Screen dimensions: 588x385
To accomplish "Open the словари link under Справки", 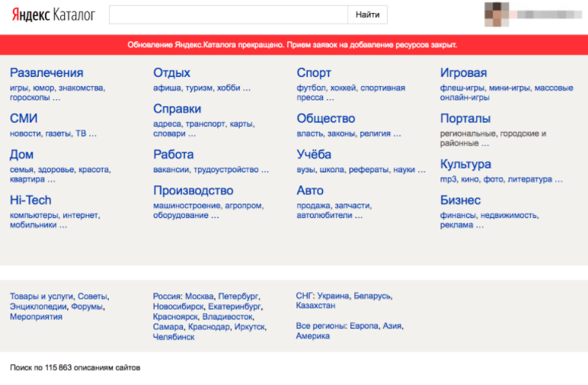I will tap(169, 133).
